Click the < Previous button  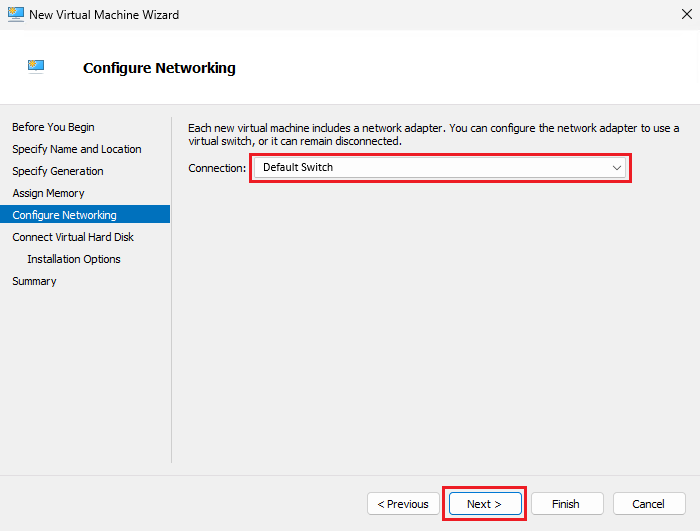[x=403, y=504]
